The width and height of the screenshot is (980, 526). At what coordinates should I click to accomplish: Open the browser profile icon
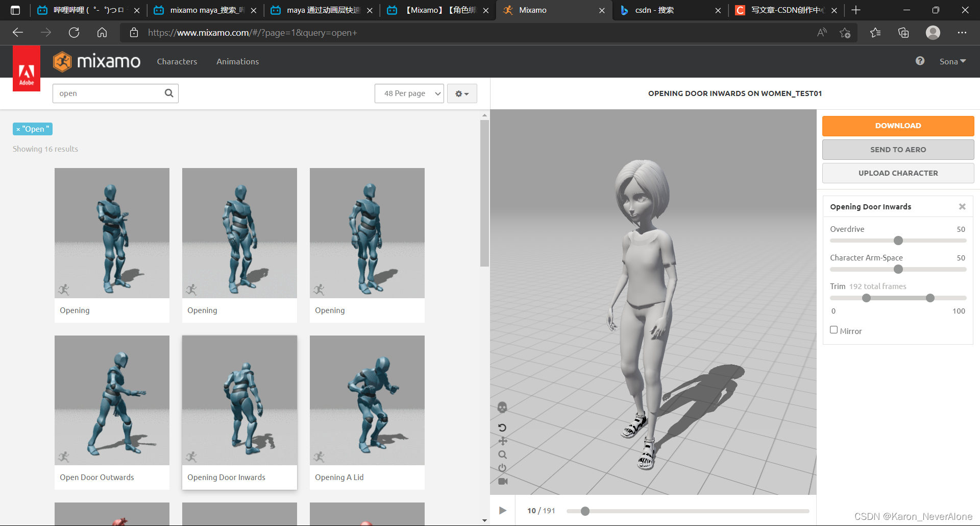pyautogui.click(x=933, y=33)
